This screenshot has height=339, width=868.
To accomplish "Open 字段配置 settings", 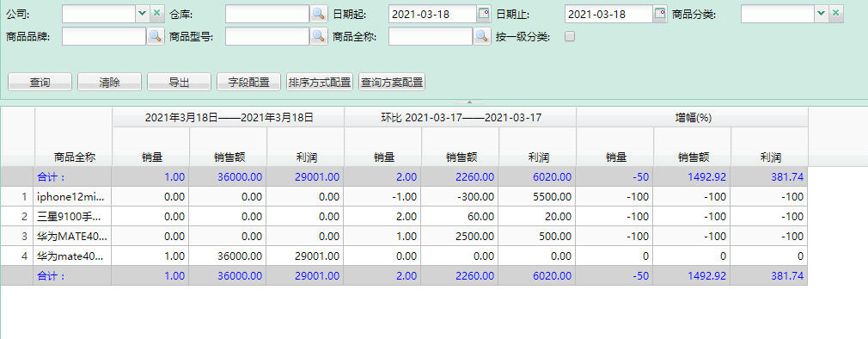I will tap(249, 82).
